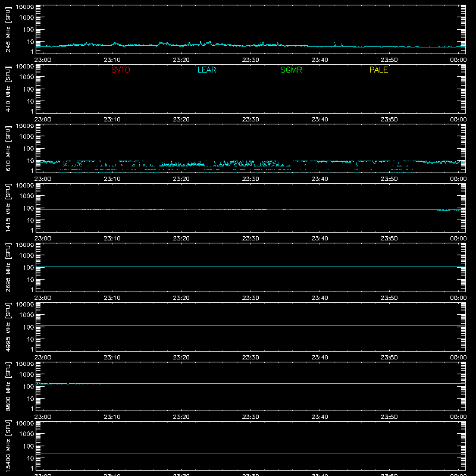Click 23:50 tick label below 610 MHz panel
The image size is (476, 476).
(x=389, y=179)
